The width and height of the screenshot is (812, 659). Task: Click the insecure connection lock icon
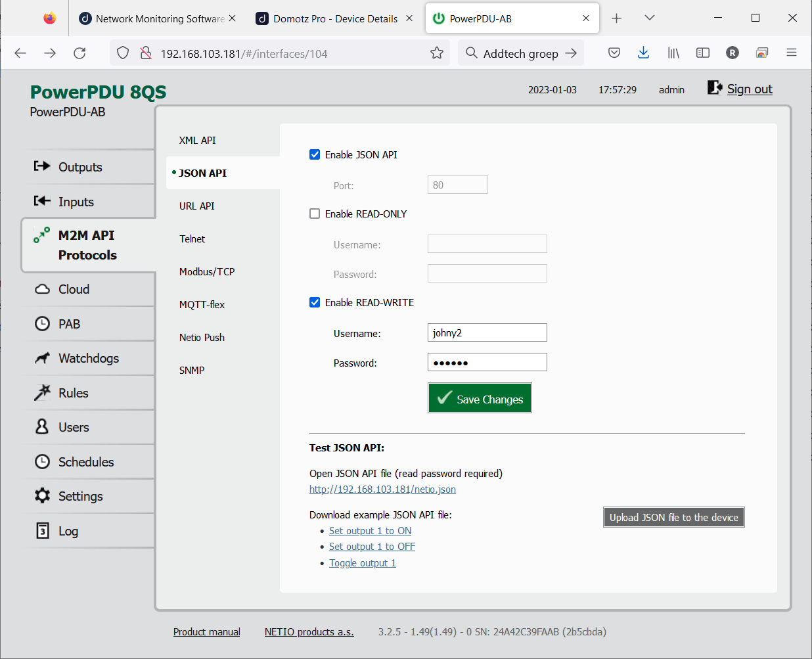click(x=146, y=53)
